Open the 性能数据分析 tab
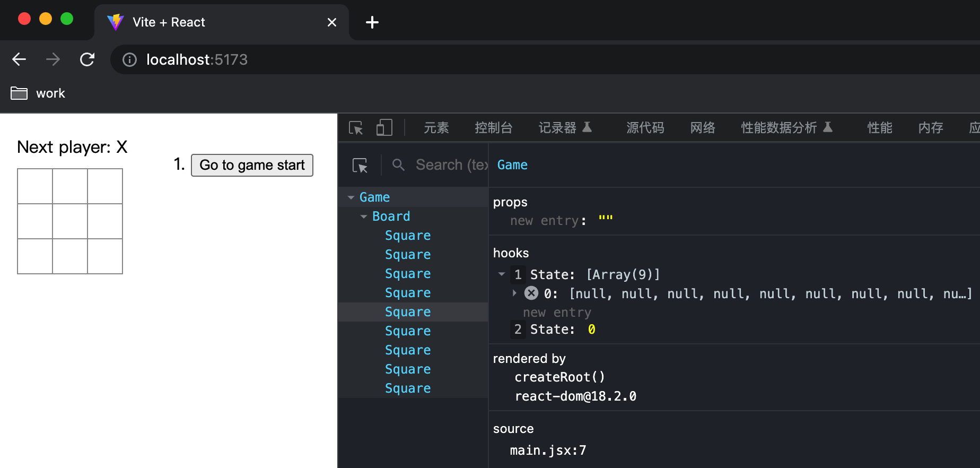The width and height of the screenshot is (980, 468). click(787, 128)
